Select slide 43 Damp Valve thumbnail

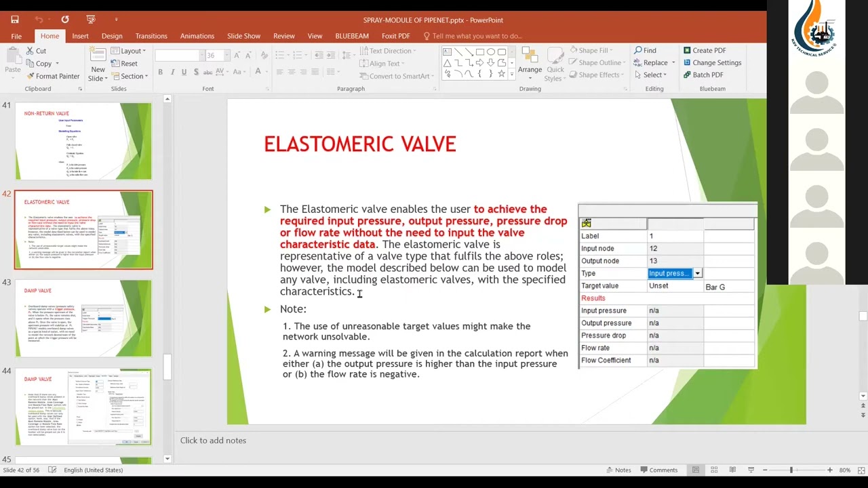point(83,318)
